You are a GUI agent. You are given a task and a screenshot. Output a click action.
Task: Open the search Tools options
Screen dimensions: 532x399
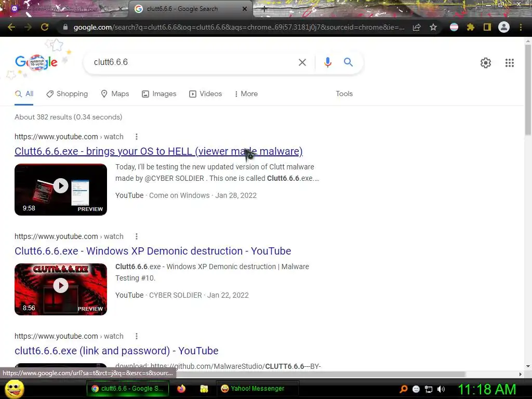(344, 94)
